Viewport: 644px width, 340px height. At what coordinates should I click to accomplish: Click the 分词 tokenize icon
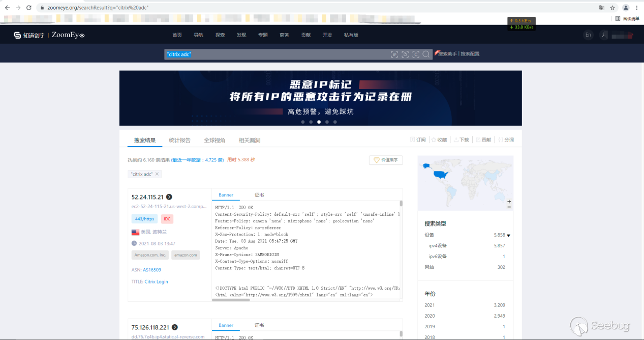coord(501,140)
